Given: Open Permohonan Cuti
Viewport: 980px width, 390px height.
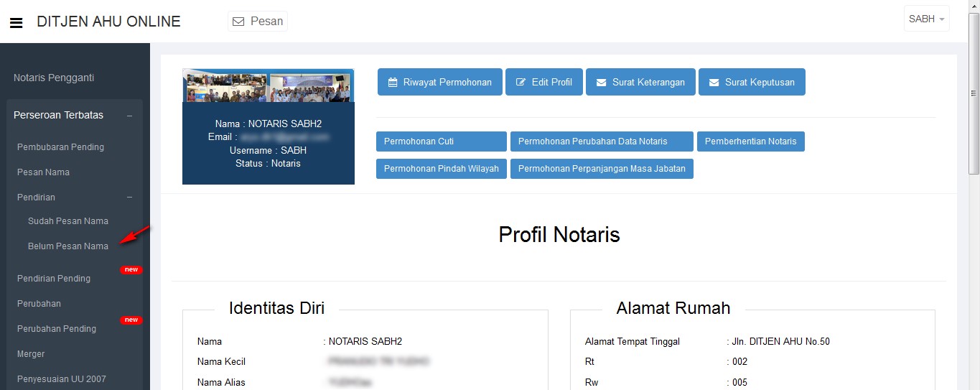Looking at the screenshot, I should point(442,141).
